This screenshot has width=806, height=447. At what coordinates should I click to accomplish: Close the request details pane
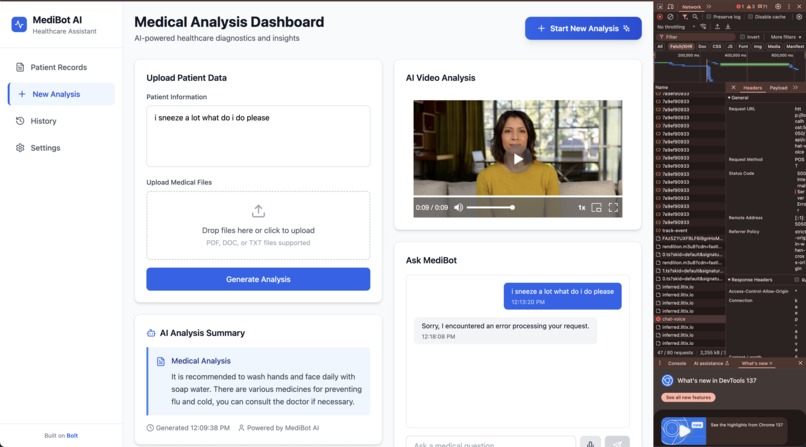click(x=734, y=88)
